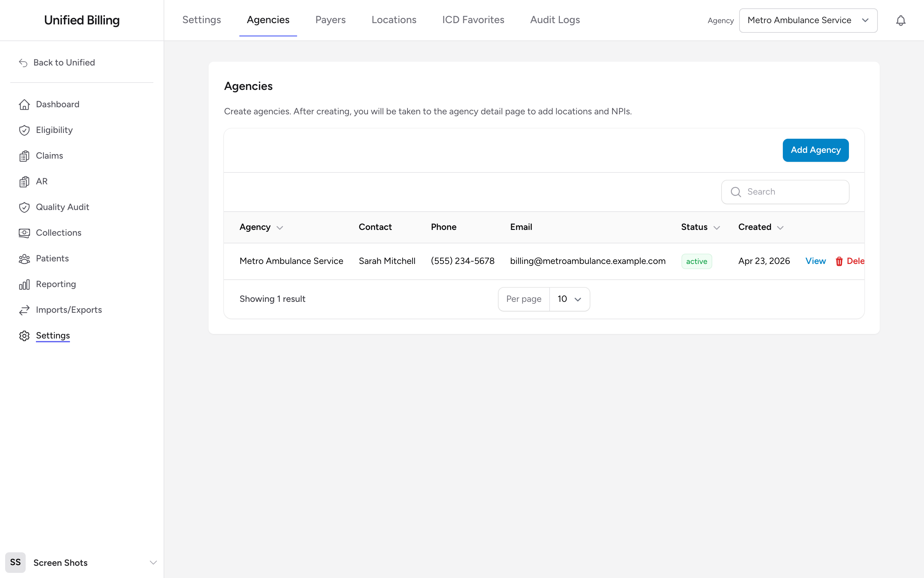This screenshot has width=924, height=578.
Task: Sort by Agency column chevron
Action: [279, 227]
